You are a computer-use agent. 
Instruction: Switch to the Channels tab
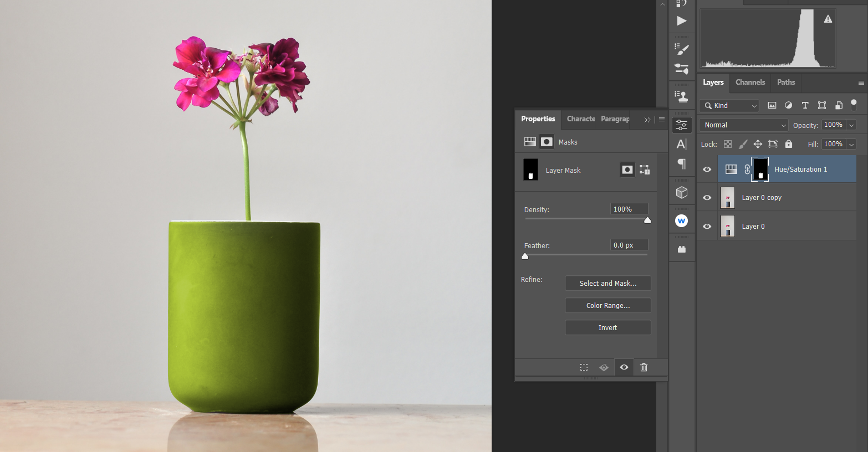[x=750, y=83]
